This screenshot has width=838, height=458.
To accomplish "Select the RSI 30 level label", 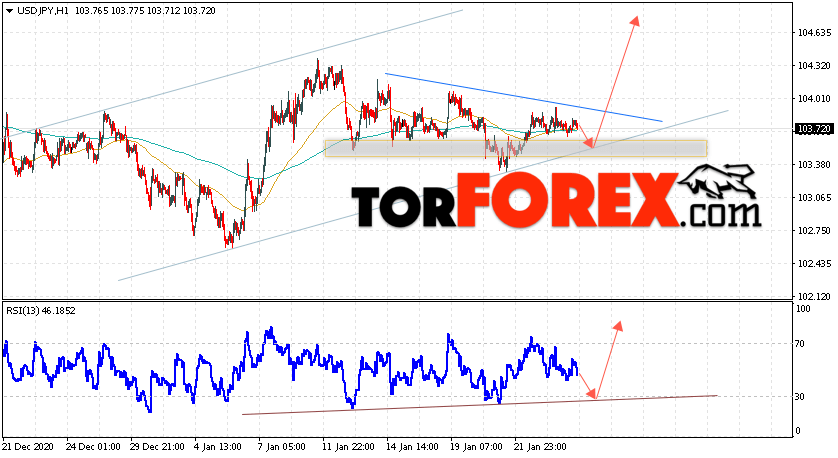I will [x=800, y=397].
